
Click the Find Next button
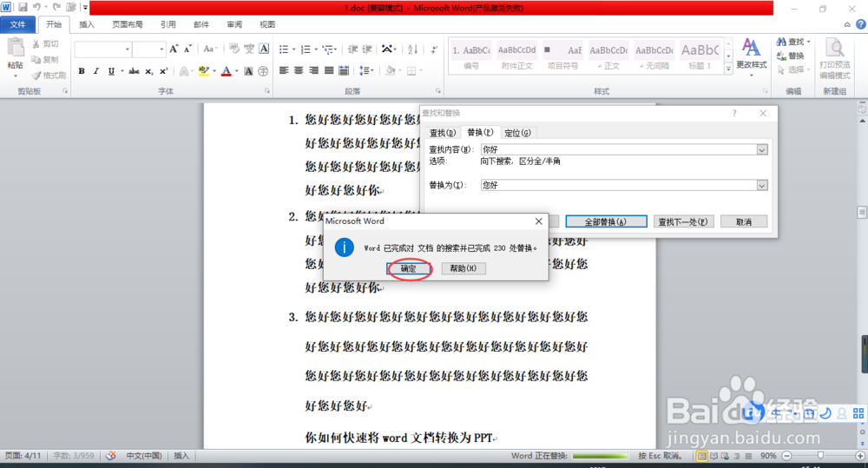tap(683, 221)
